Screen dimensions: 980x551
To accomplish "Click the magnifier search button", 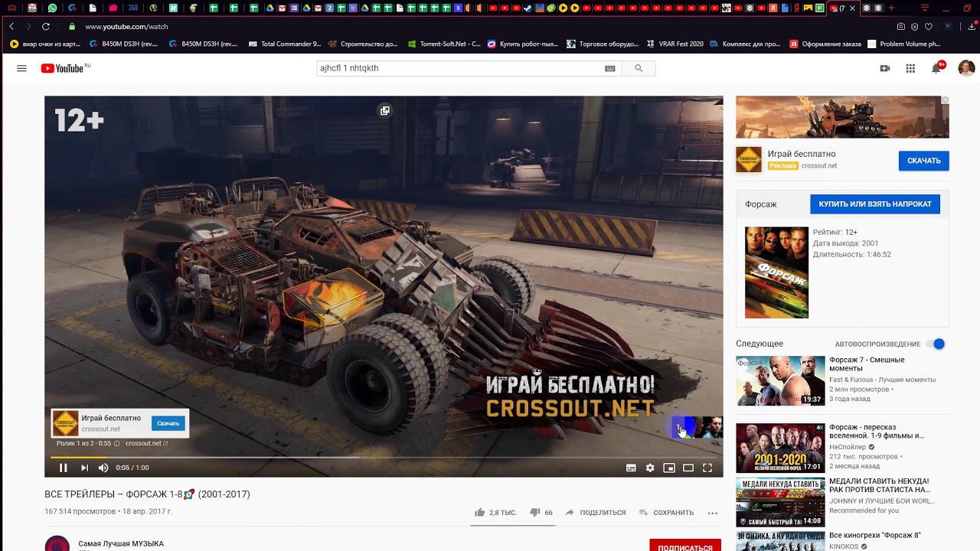I will click(x=639, y=68).
